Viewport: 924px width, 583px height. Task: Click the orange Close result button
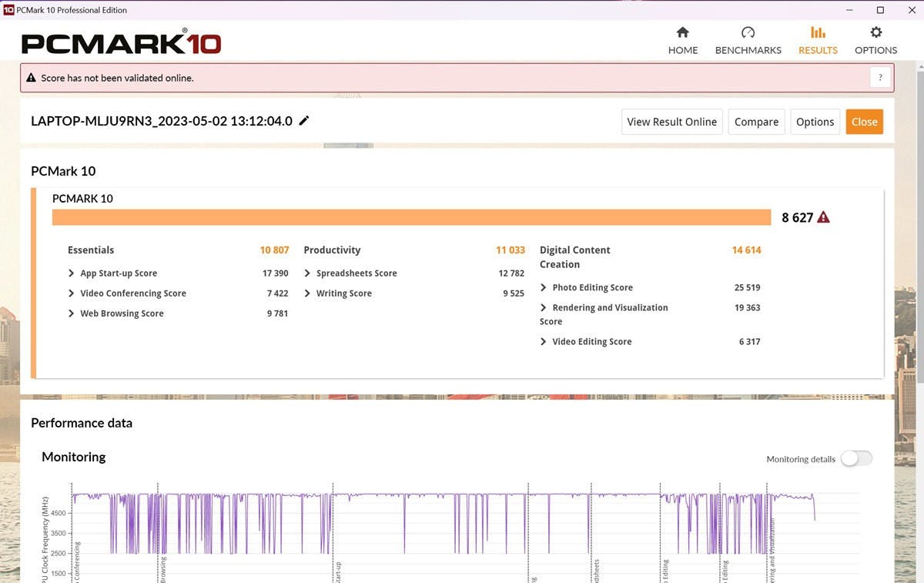click(x=864, y=122)
